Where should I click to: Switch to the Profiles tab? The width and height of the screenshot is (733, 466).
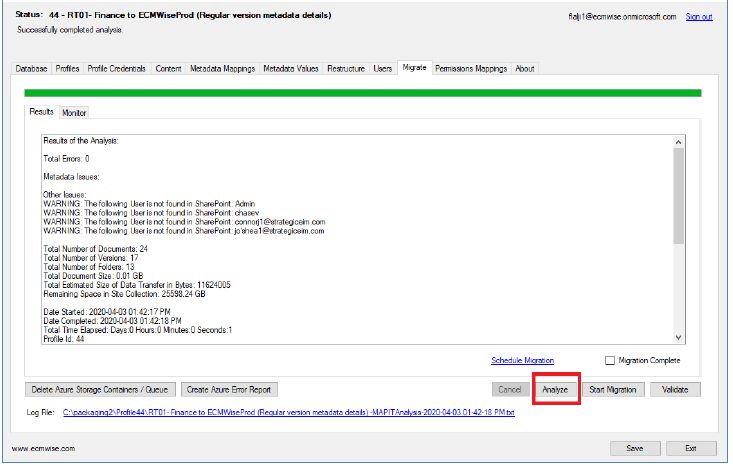(x=68, y=69)
